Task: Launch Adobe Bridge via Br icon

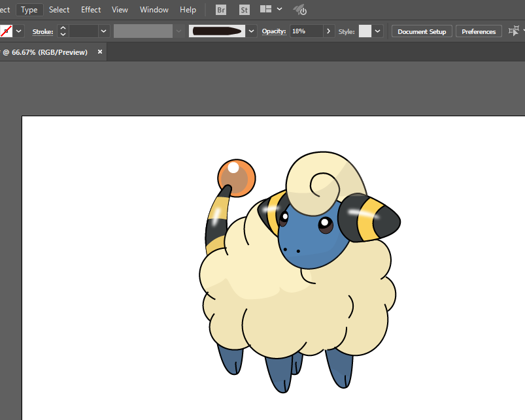Action: pyautogui.click(x=221, y=10)
